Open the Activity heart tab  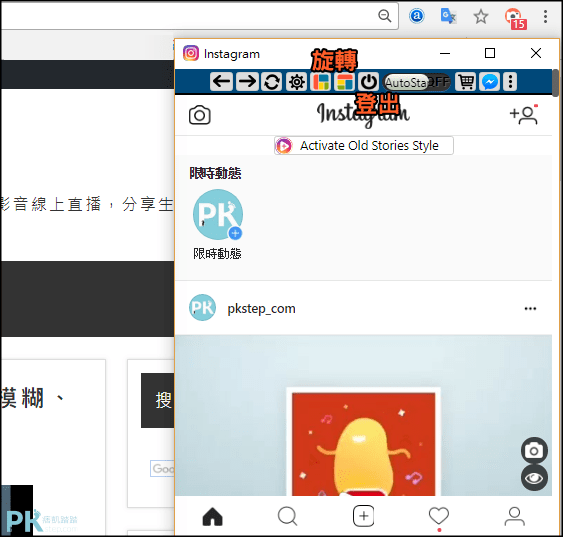coord(439,517)
